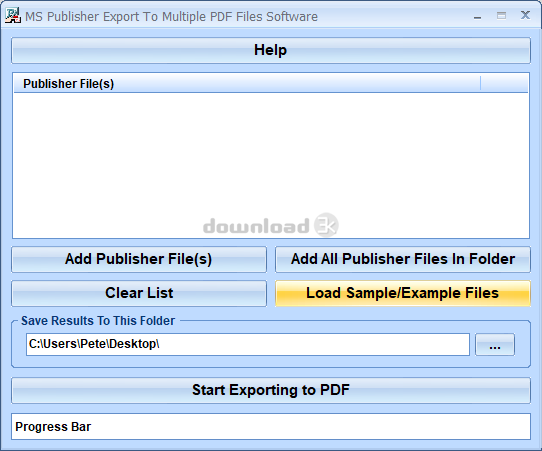Screen dimensions: 542x451
Task: Choose Add All Publisher Files In Folder
Action: tap(403, 259)
